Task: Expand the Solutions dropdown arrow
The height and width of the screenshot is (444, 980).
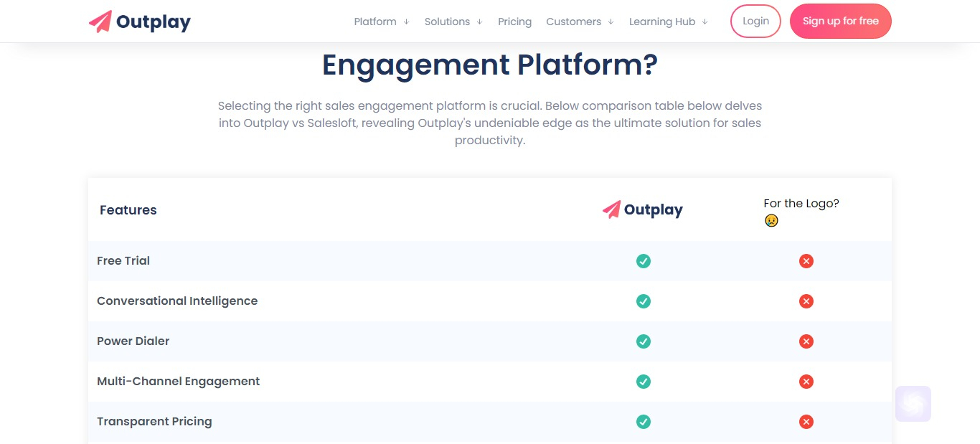Action: [479, 22]
